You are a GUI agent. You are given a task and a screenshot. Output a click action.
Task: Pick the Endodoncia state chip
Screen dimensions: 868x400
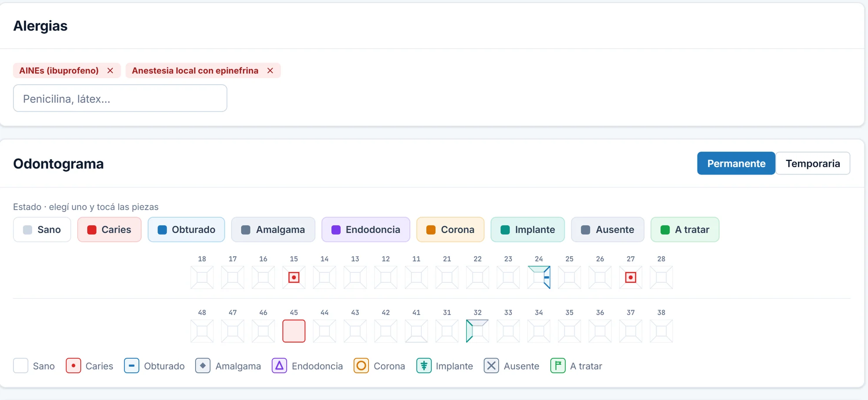click(x=365, y=229)
